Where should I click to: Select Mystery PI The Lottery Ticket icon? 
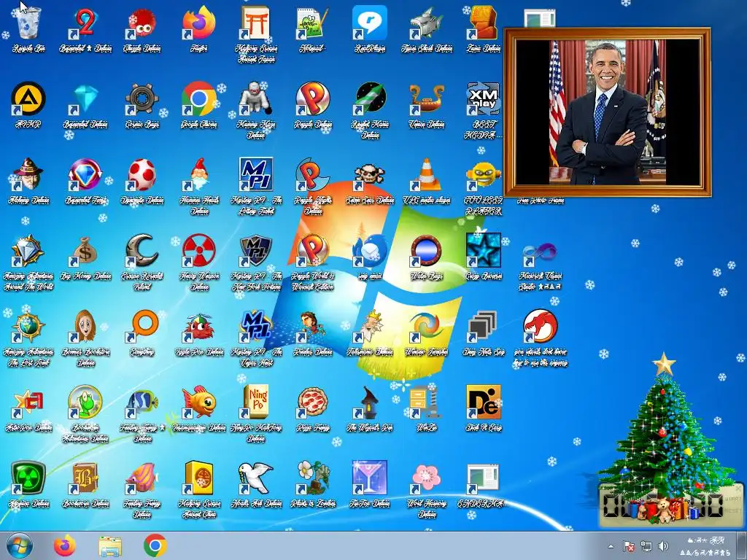tap(256, 174)
